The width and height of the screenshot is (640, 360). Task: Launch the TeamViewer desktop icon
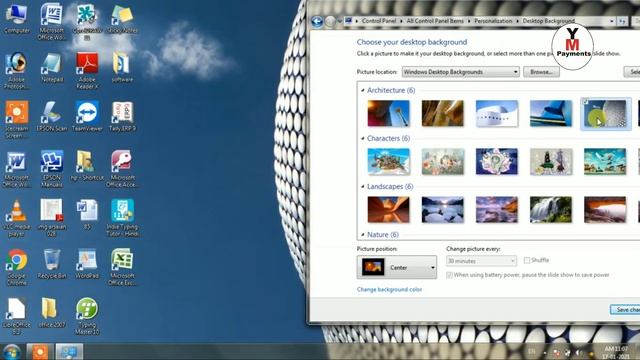tap(87, 116)
